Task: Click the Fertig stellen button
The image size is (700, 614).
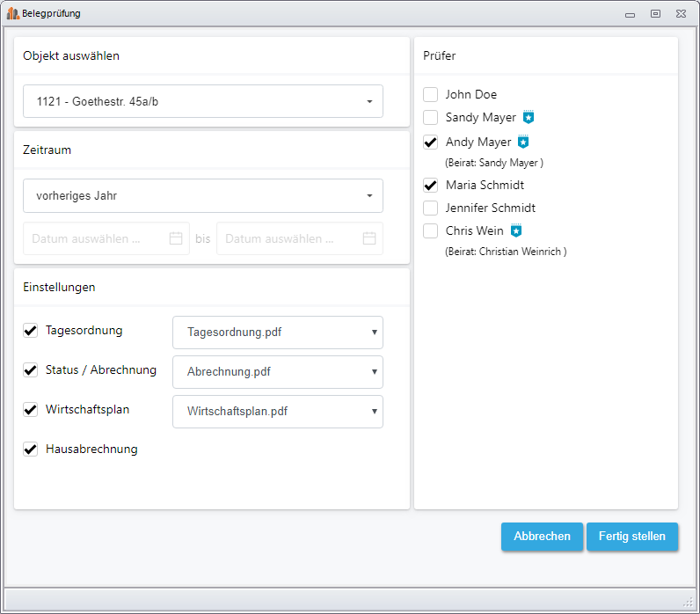Action: 632,537
